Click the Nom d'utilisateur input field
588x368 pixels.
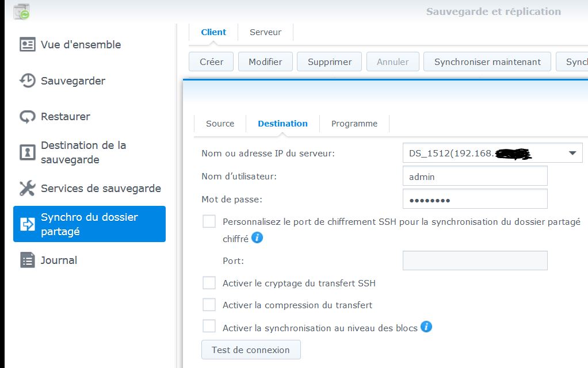[475, 176]
